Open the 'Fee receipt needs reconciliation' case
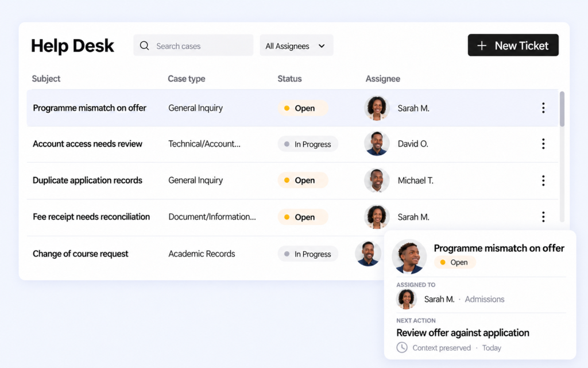 [x=91, y=217]
